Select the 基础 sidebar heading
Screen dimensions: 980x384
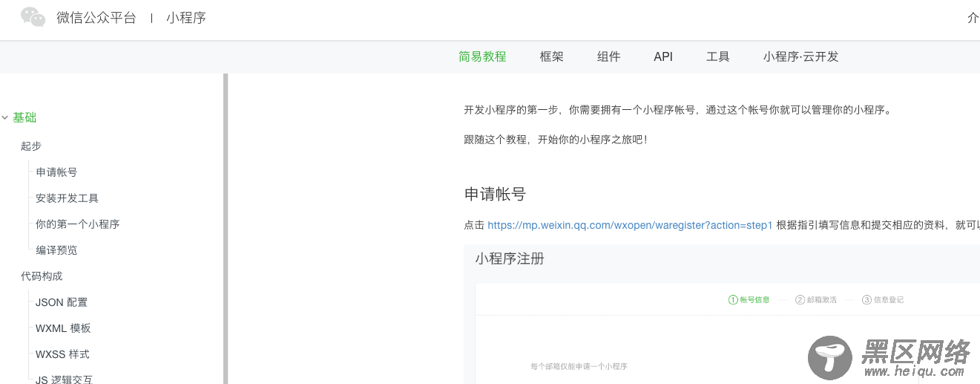pyautogui.click(x=24, y=117)
